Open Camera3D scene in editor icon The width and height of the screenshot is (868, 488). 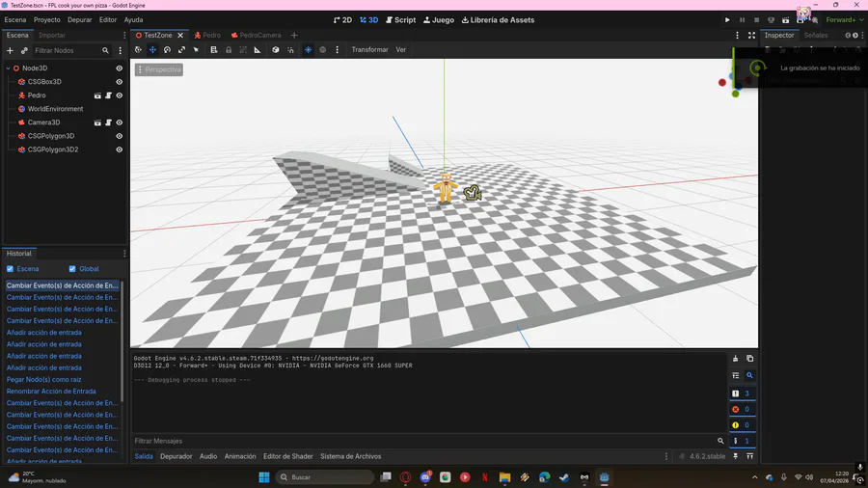pyautogui.click(x=97, y=122)
